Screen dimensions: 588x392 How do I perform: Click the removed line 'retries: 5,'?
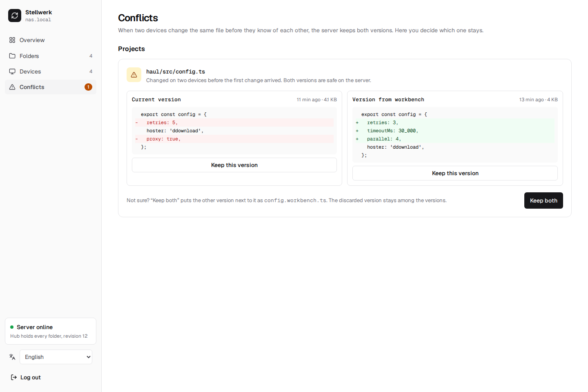[234, 122]
